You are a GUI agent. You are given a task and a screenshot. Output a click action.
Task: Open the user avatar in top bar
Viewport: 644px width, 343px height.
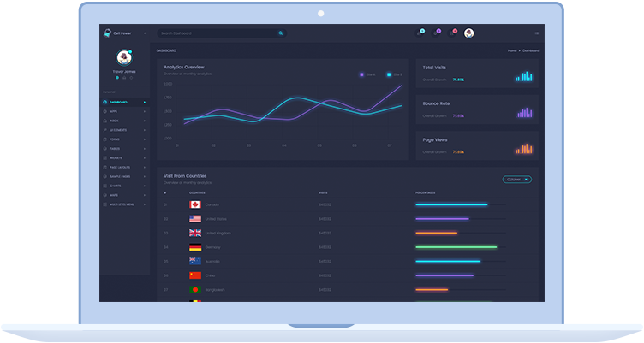tap(468, 33)
